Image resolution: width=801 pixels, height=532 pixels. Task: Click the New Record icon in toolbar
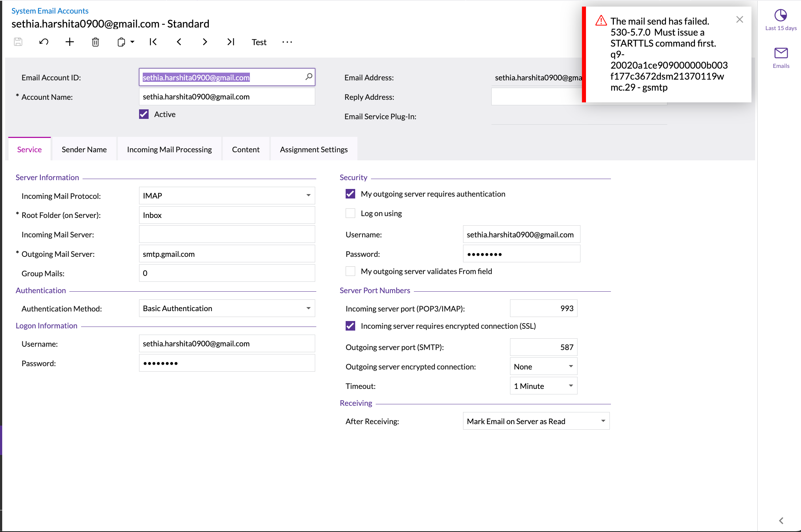[x=69, y=42]
